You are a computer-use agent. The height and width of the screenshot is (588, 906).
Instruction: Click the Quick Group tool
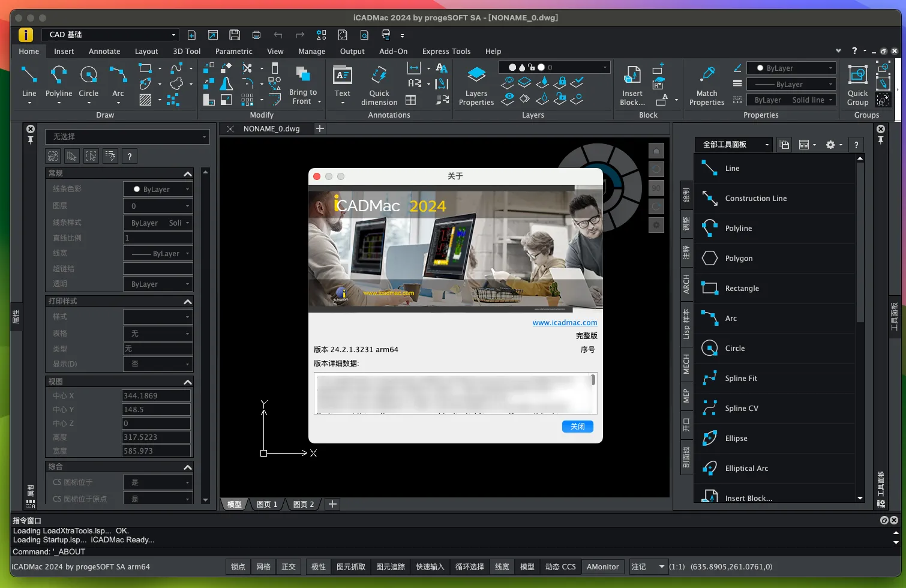pos(857,85)
